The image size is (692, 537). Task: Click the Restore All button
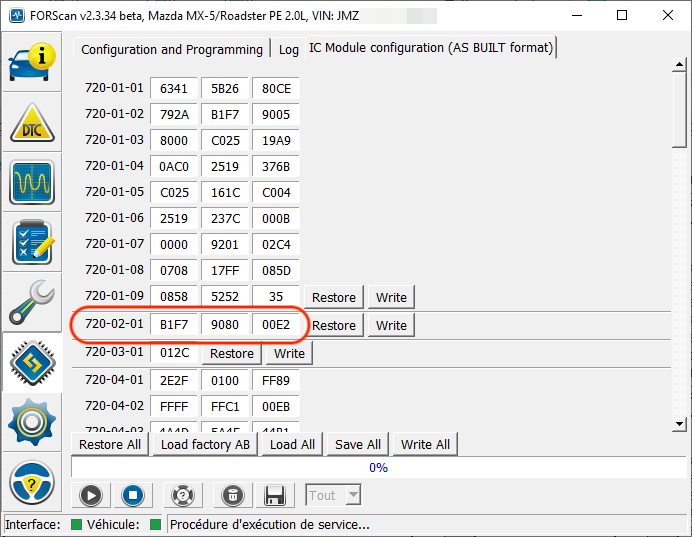pyautogui.click(x=110, y=444)
